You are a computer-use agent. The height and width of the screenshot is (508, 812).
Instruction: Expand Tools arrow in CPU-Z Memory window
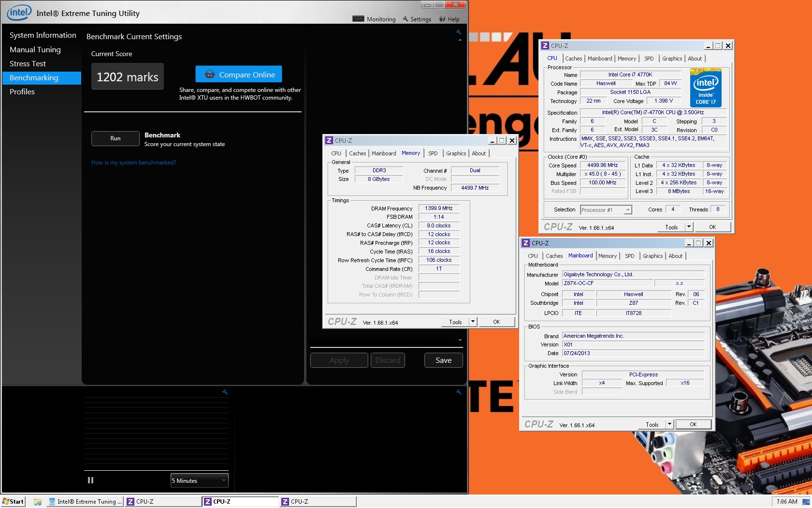tap(473, 322)
